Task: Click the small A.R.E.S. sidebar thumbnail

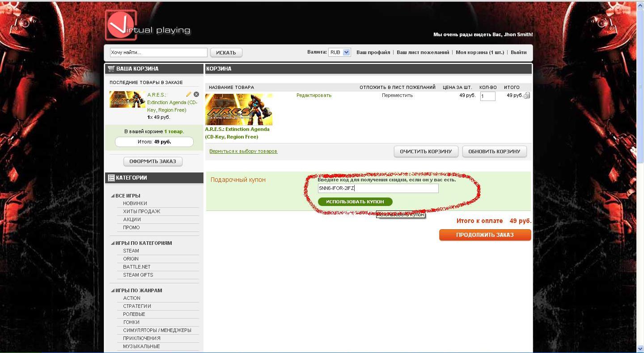Action: click(127, 100)
